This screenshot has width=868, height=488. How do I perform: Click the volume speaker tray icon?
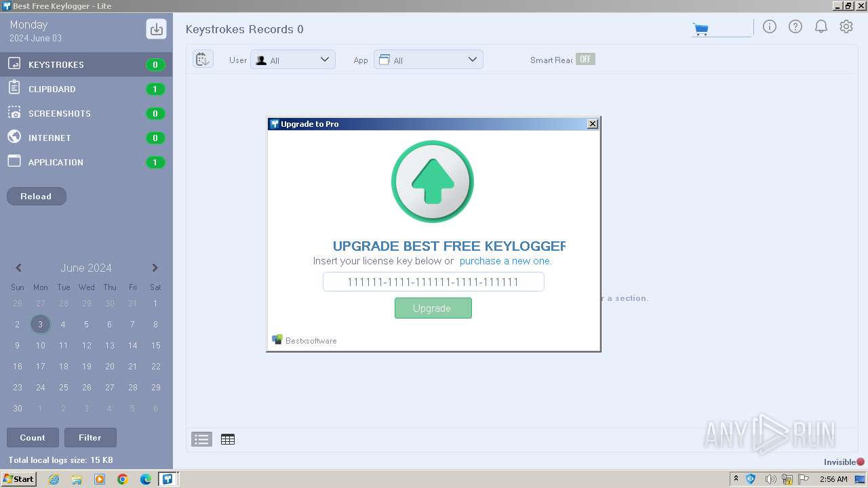[x=770, y=479]
